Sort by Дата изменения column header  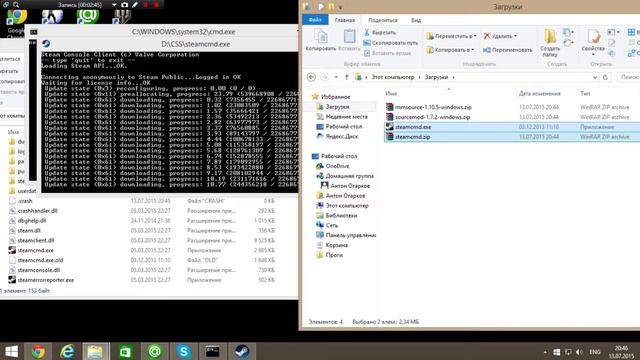[540, 94]
